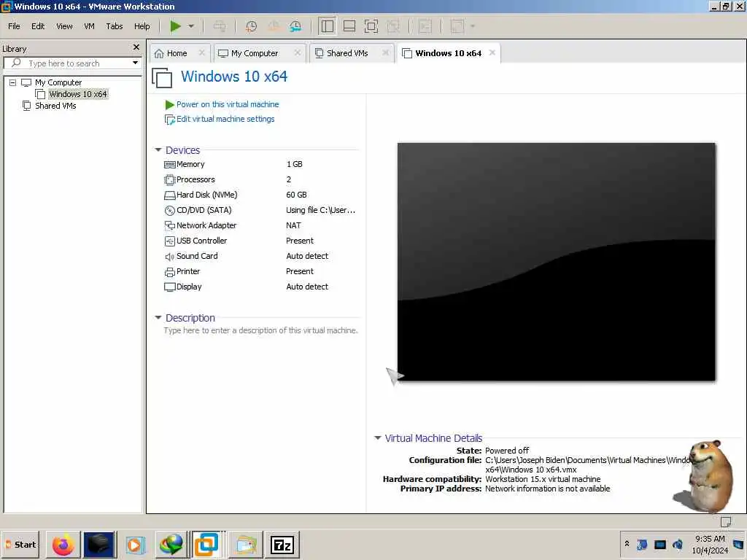Open the Snapshot Manager toolbar icon

295,26
